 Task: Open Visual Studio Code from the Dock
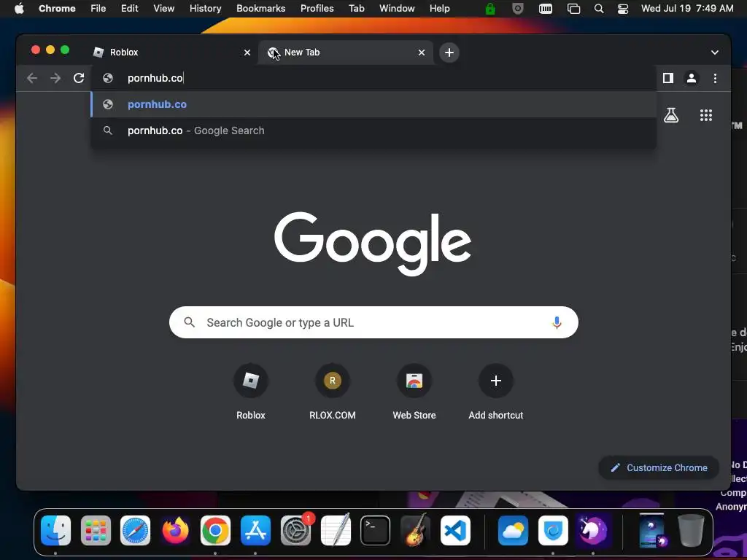point(455,531)
